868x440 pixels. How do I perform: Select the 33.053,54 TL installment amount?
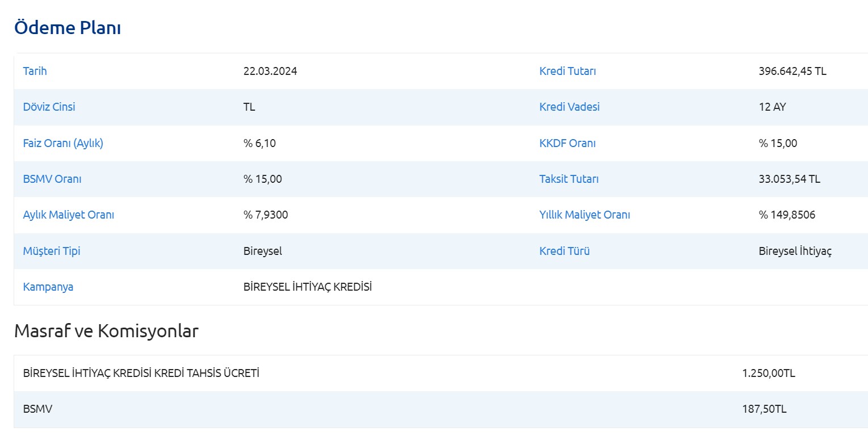tap(789, 179)
